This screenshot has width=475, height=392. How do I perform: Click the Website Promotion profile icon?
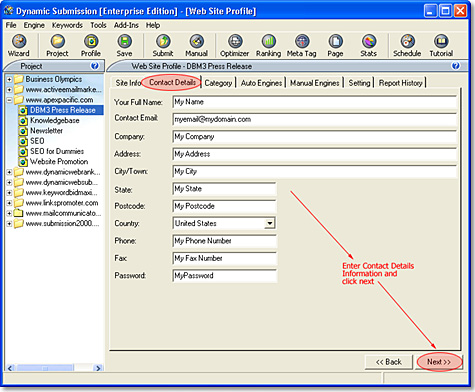coord(23,162)
